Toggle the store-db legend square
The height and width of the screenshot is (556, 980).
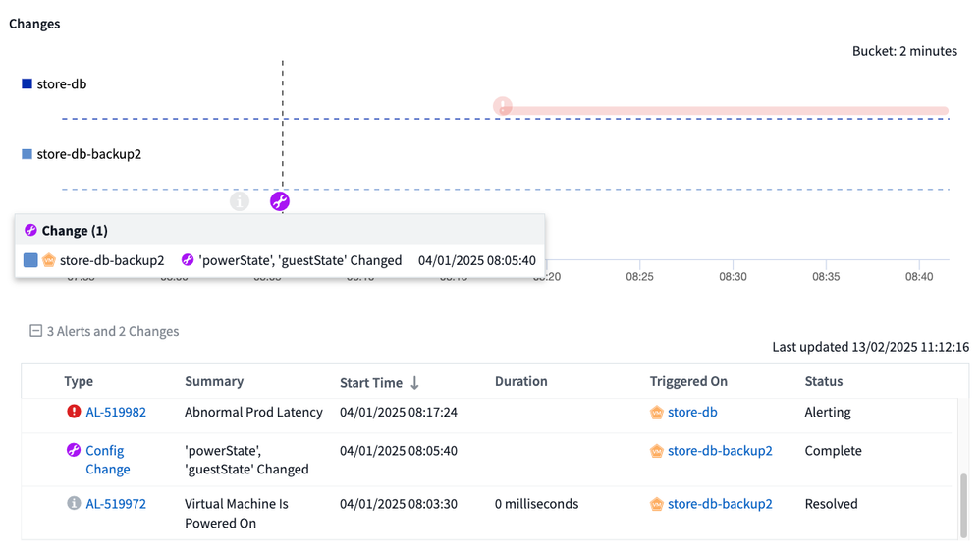[x=27, y=84]
